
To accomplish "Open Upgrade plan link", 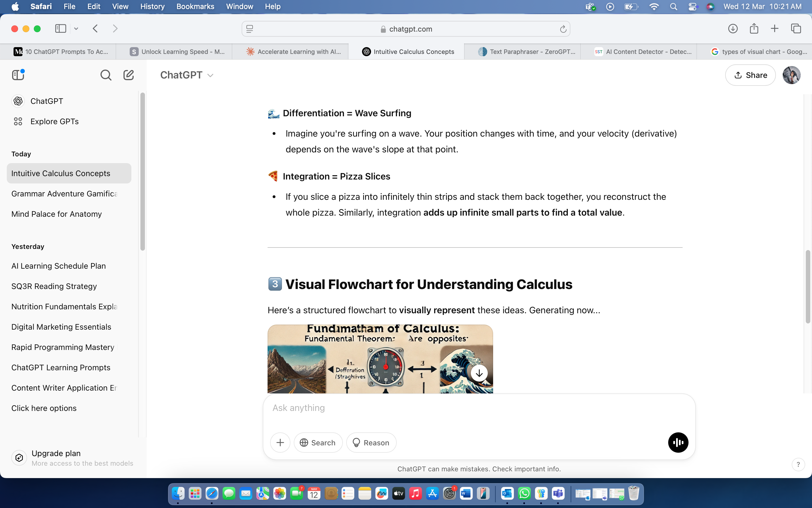I will coord(72,457).
